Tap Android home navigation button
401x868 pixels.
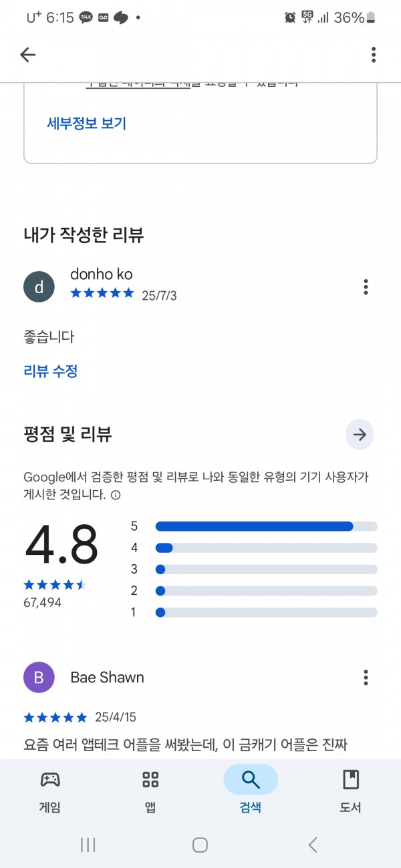click(x=200, y=845)
